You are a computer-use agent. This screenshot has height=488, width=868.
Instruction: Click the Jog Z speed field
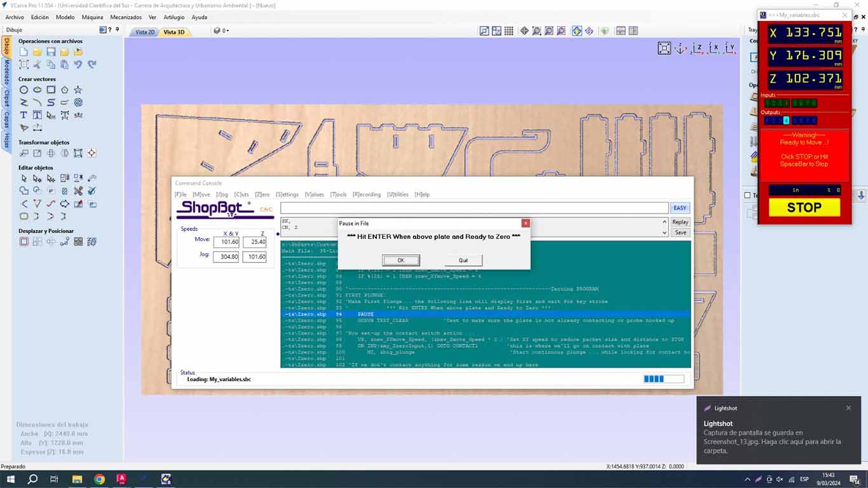click(254, 257)
